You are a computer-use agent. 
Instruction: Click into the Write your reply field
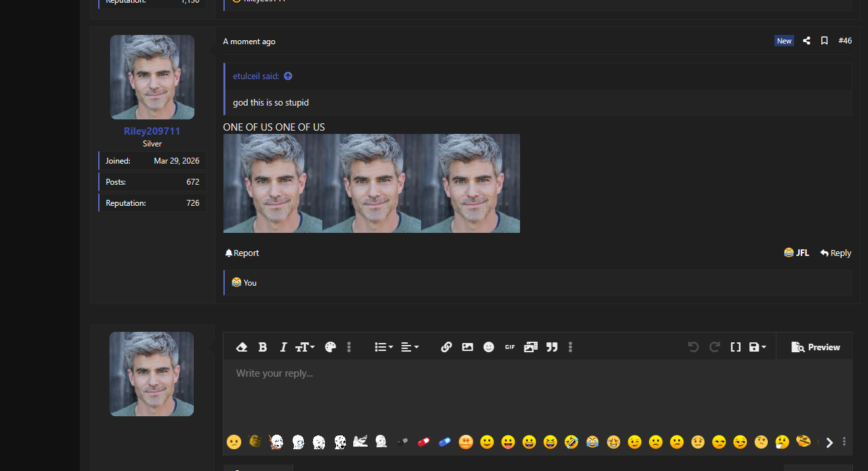coord(537,394)
